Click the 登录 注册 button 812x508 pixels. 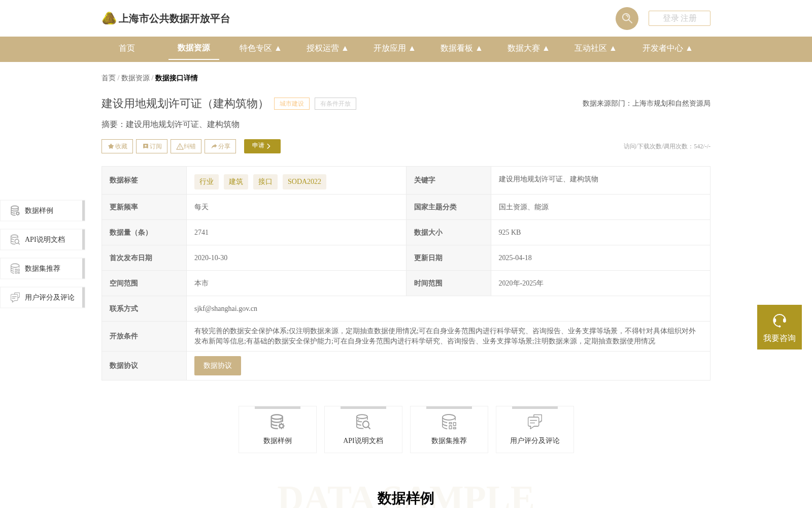click(x=680, y=18)
